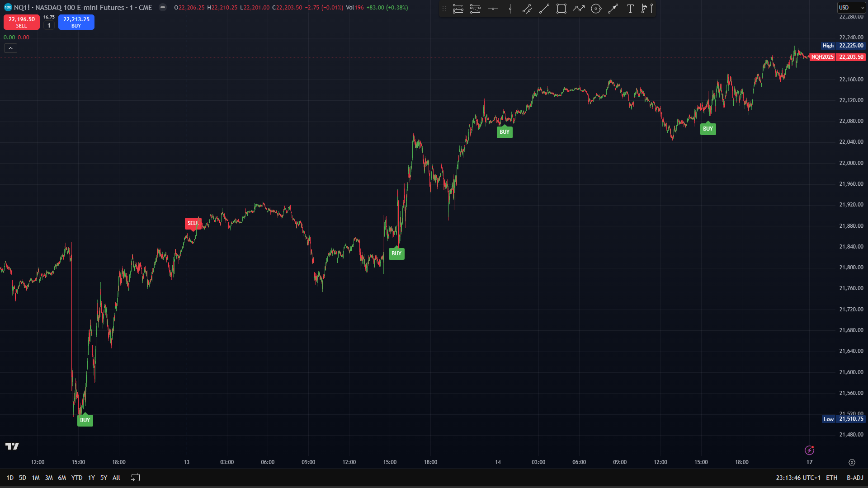Viewport: 868px width, 488px height.
Task: Grab the drawing toolbar drag handle
Action: [444, 9]
